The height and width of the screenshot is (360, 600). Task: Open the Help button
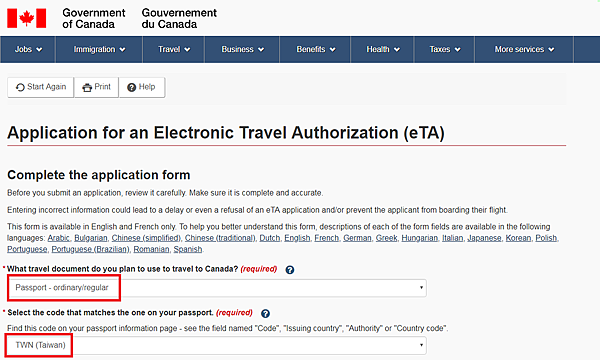(142, 87)
